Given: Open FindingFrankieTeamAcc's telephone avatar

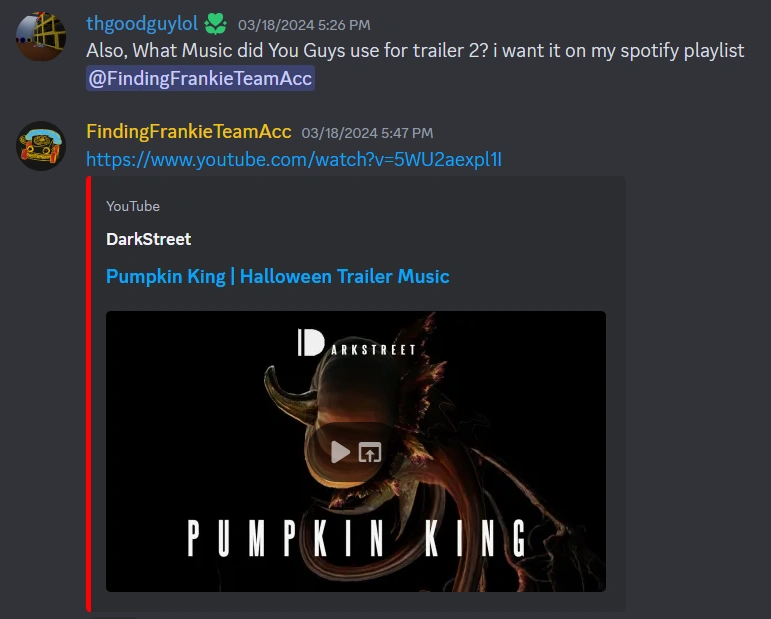Looking at the screenshot, I should pos(41,146).
